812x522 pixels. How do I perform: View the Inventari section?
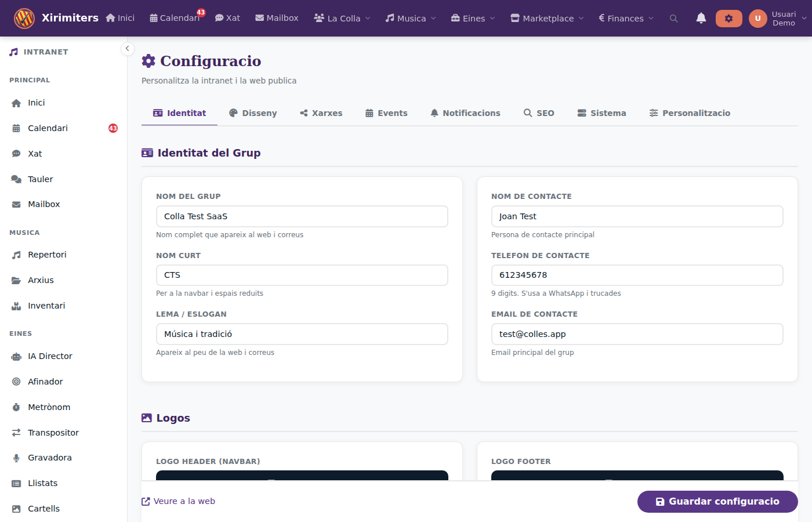pyautogui.click(x=46, y=305)
